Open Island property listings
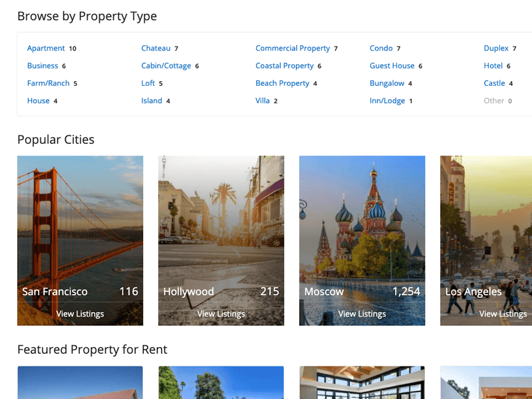This screenshot has width=532, height=399. coord(152,101)
